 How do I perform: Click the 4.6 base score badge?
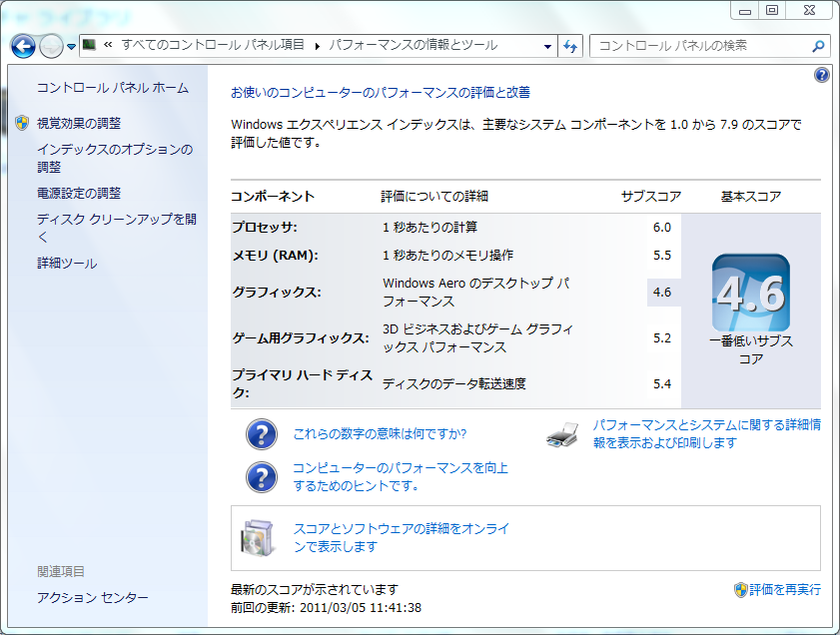point(750,293)
